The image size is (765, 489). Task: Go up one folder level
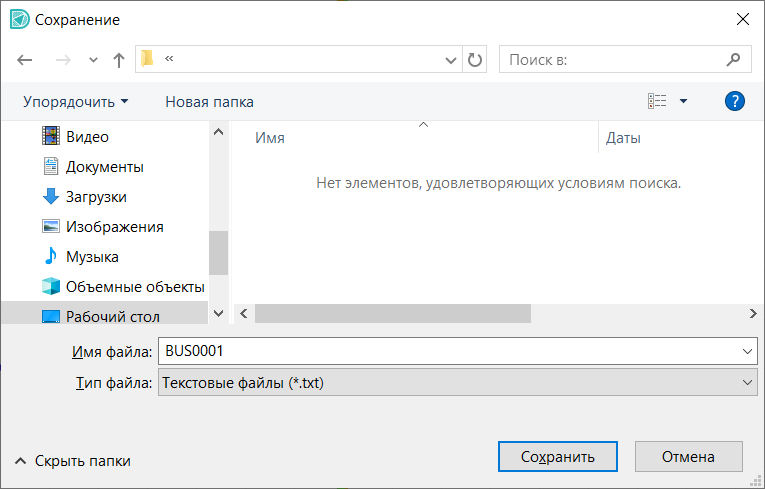click(x=119, y=60)
